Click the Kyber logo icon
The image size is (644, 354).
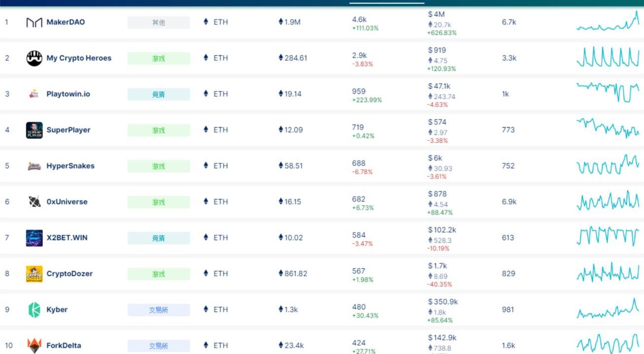click(34, 310)
